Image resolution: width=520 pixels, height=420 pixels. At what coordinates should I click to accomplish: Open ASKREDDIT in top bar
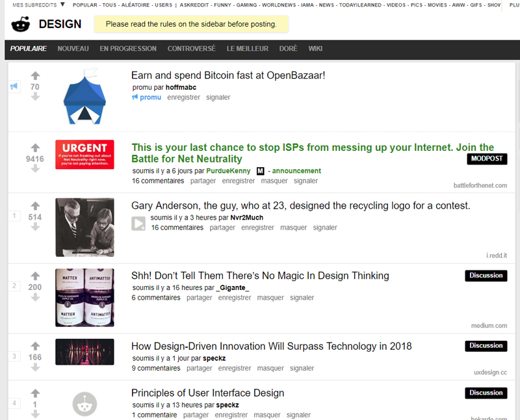click(x=194, y=5)
